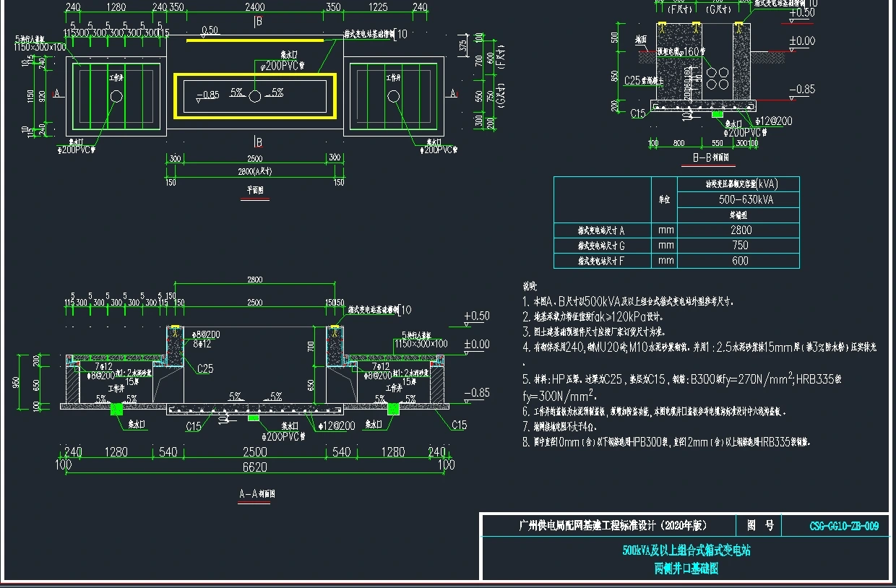
Task: Click the green sump block under left well
Action: point(116,410)
